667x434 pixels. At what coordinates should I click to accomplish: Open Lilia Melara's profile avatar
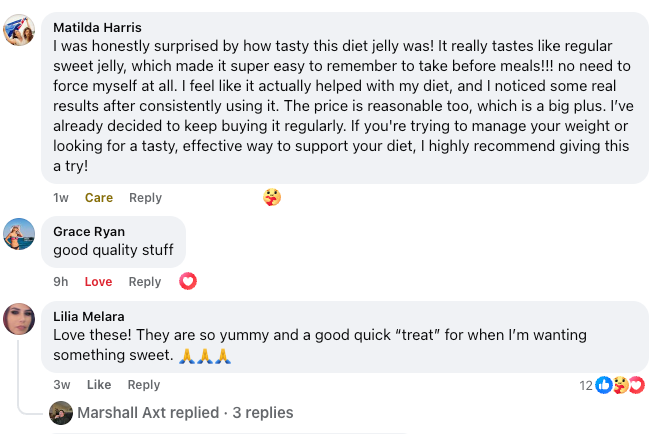point(21,319)
